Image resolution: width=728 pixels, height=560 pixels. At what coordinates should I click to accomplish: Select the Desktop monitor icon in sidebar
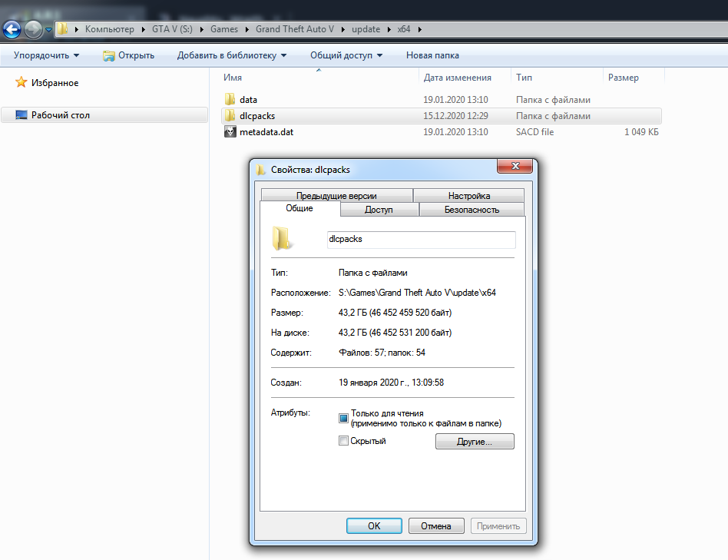tap(21, 114)
